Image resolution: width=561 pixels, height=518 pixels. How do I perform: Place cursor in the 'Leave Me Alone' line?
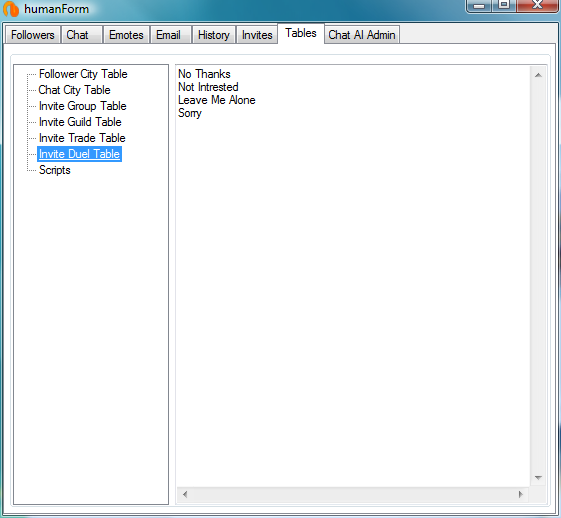(217, 100)
